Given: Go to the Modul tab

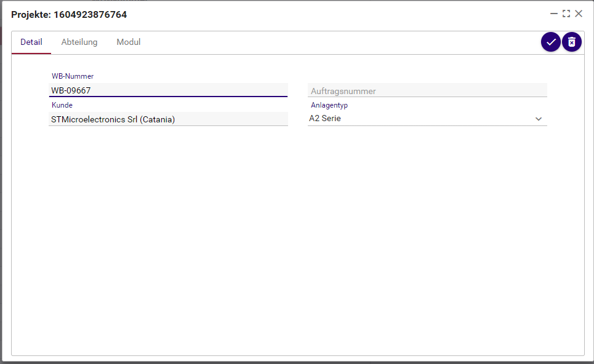Looking at the screenshot, I should pyautogui.click(x=129, y=42).
